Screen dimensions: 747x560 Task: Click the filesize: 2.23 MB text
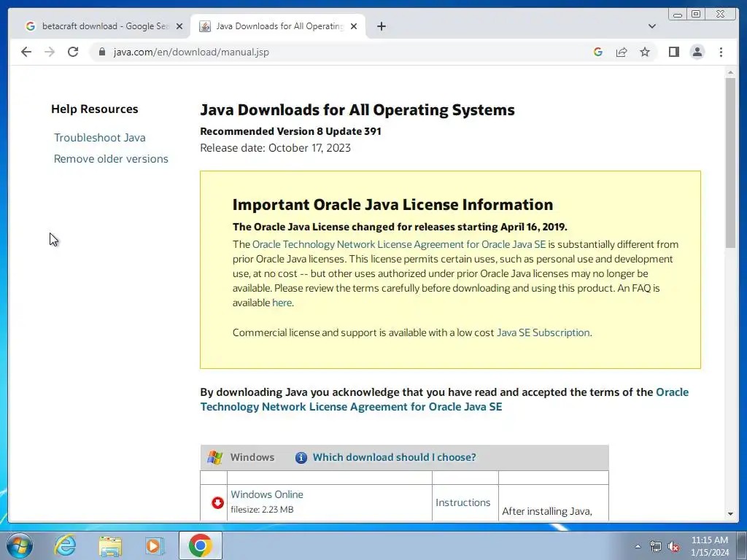tap(262, 510)
